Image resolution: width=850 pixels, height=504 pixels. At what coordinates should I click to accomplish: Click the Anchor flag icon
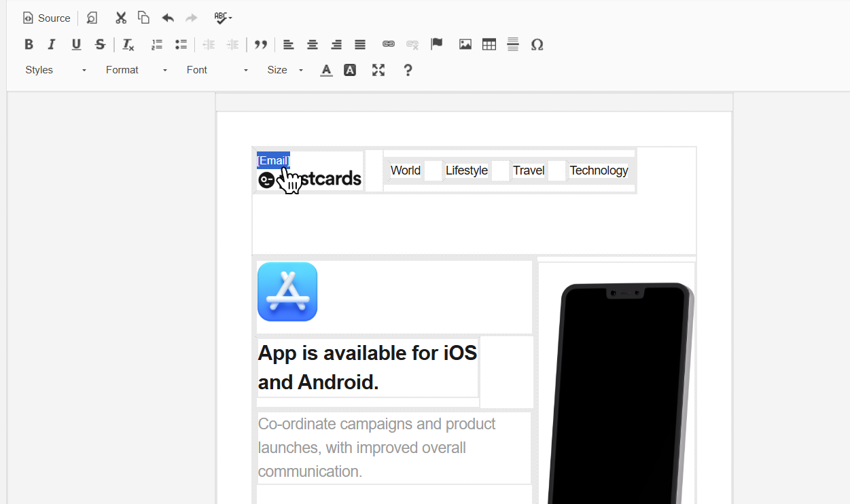pos(437,44)
